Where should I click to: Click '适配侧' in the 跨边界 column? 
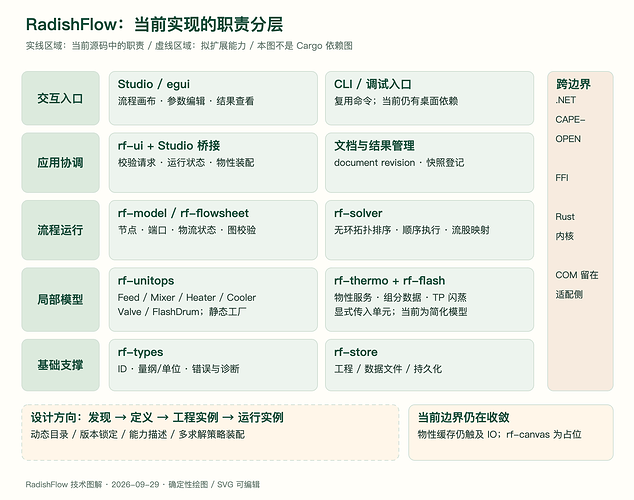(x=569, y=294)
